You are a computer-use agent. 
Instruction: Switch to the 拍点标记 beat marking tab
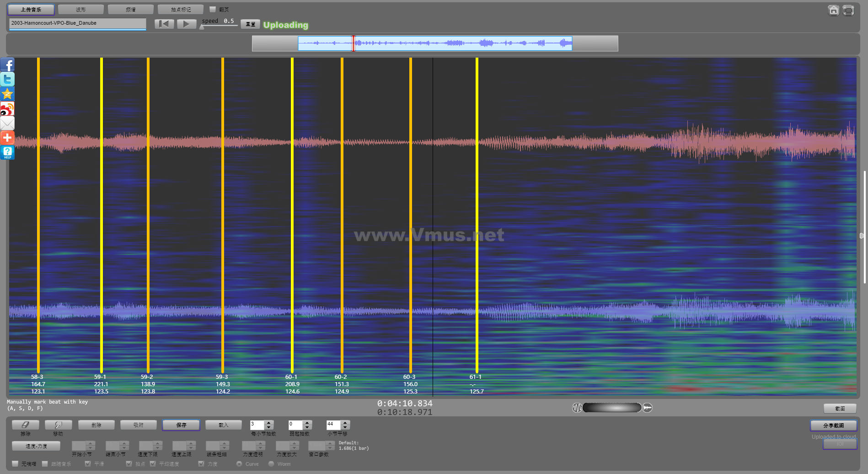click(x=181, y=10)
